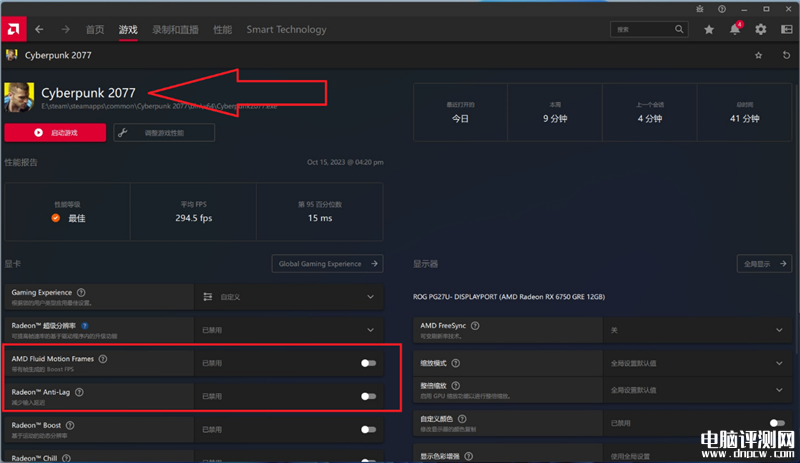
Task: Enable AMD Fluid Motion Frames toggle
Action: click(368, 363)
